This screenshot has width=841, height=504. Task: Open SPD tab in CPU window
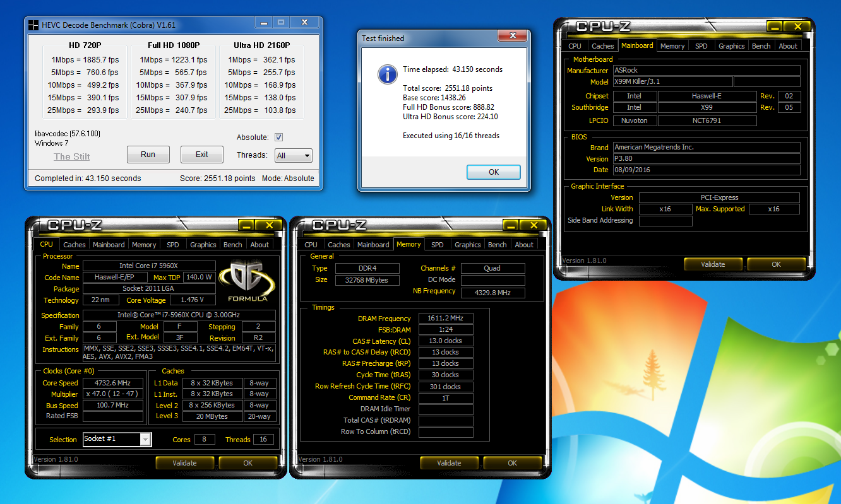173,245
